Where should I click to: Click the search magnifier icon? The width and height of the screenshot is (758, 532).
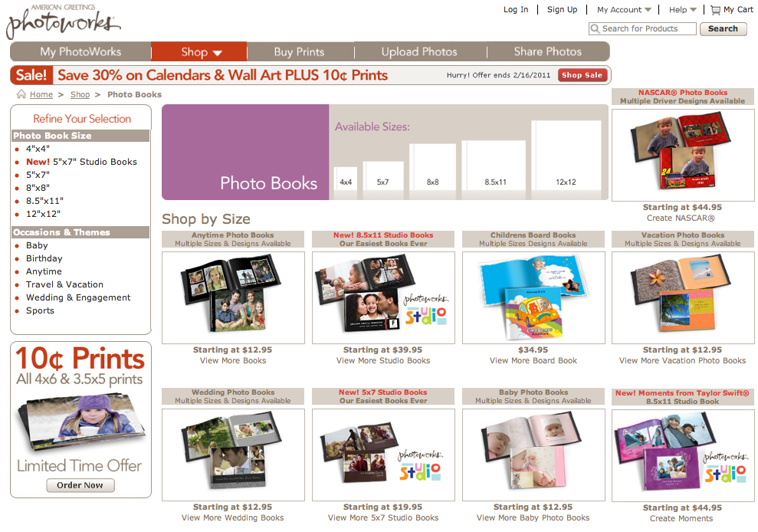point(595,29)
